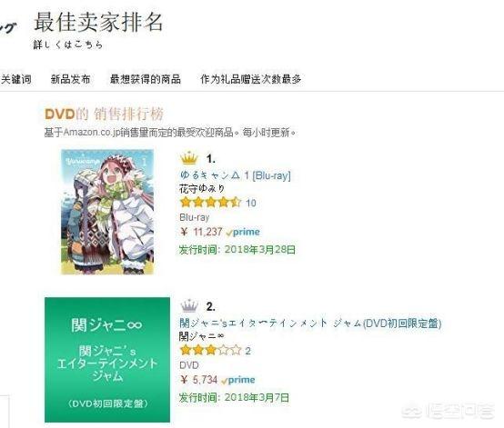This screenshot has height=428, width=504.
Task: Open the 关键词 tab
Action: pos(16,79)
